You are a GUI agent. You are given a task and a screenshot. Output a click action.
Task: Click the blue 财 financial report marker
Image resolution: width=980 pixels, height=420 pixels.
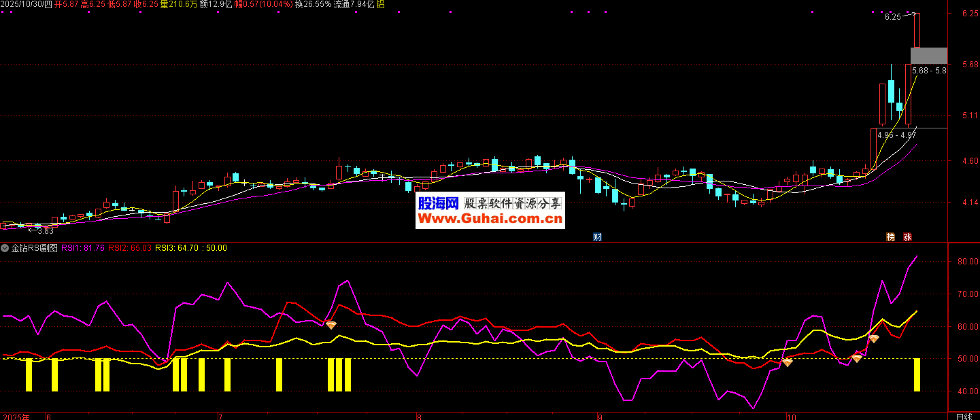coord(597,237)
